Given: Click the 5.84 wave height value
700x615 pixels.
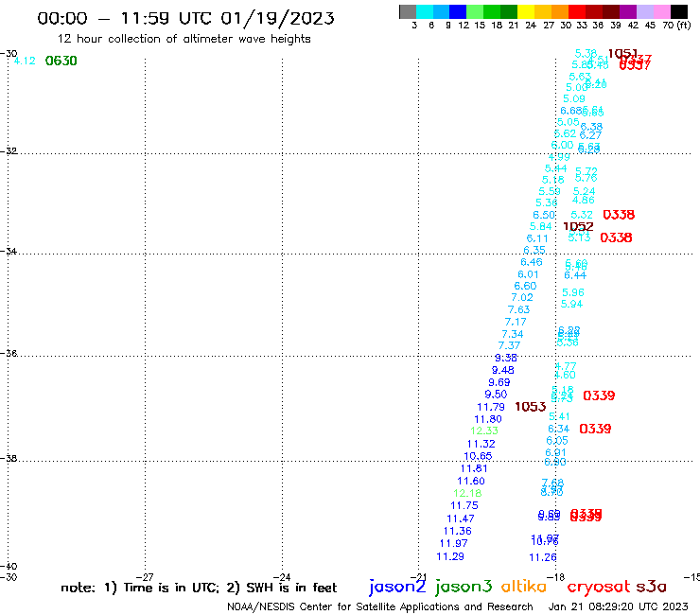Looking at the screenshot, I should 541,226.
